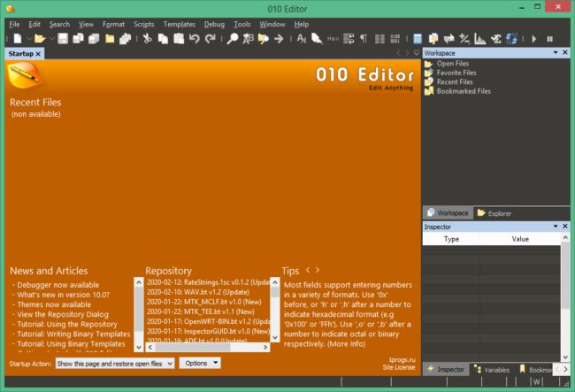This screenshot has width=575, height=392.
Task: Switch to the Variables tab
Action: pyautogui.click(x=491, y=370)
